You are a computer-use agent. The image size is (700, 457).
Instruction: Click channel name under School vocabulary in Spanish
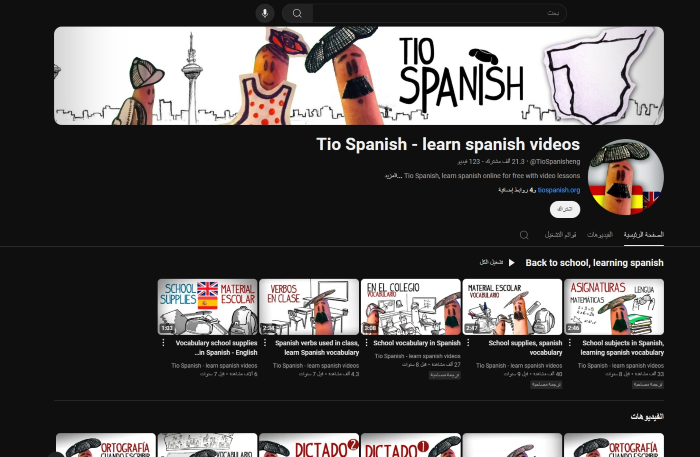coord(417,356)
